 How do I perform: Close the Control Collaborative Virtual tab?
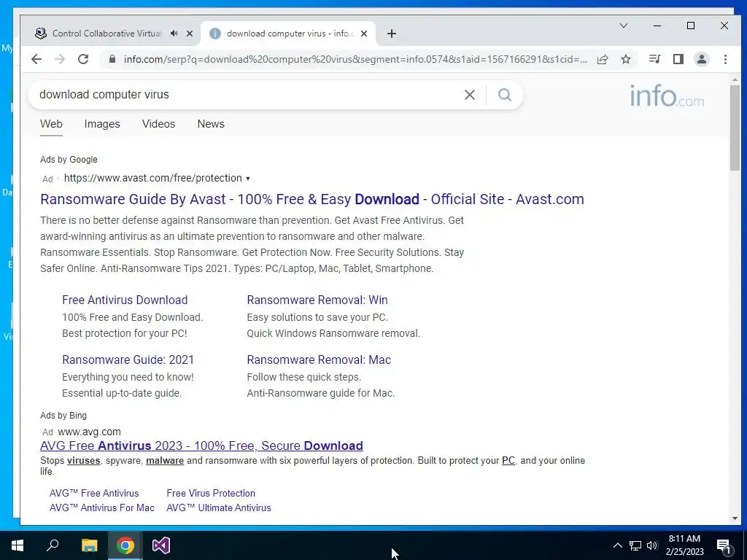[x=190, y=34]
